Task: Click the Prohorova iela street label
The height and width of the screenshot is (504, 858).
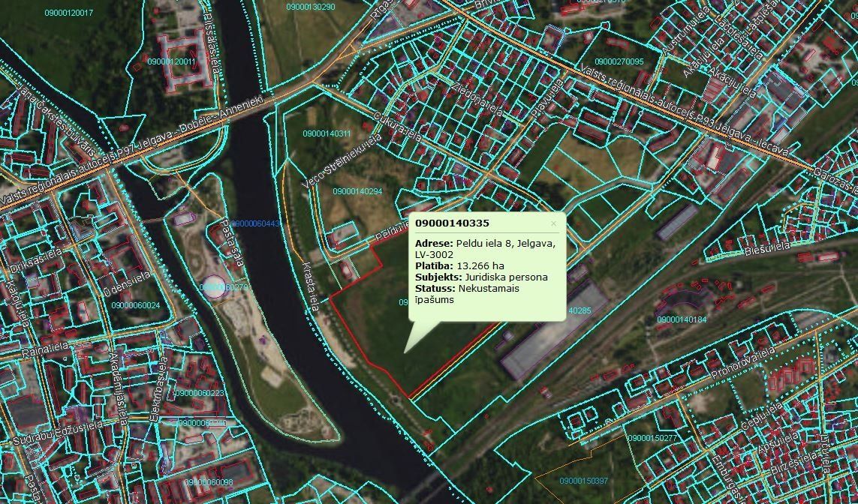Action: (x=743, y=363)
